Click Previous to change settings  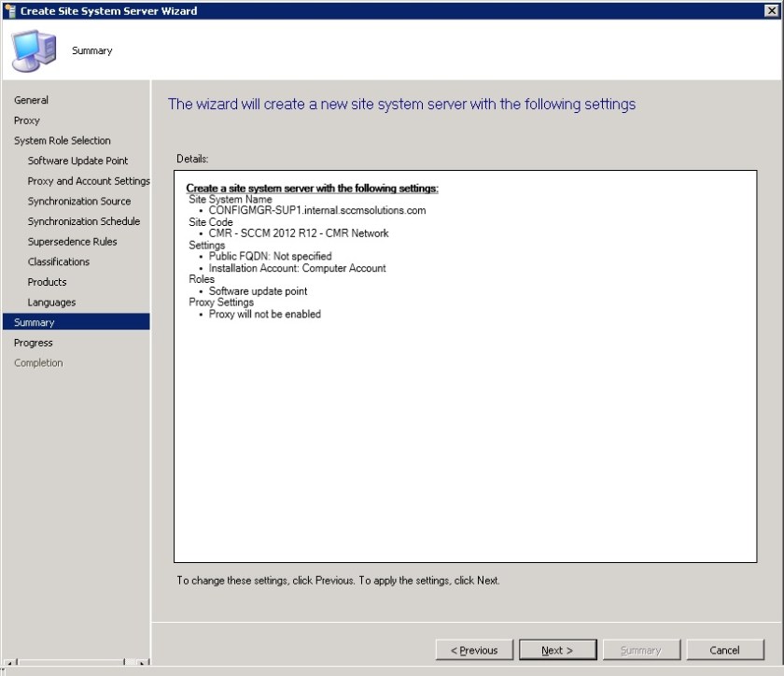pos(474,650)
